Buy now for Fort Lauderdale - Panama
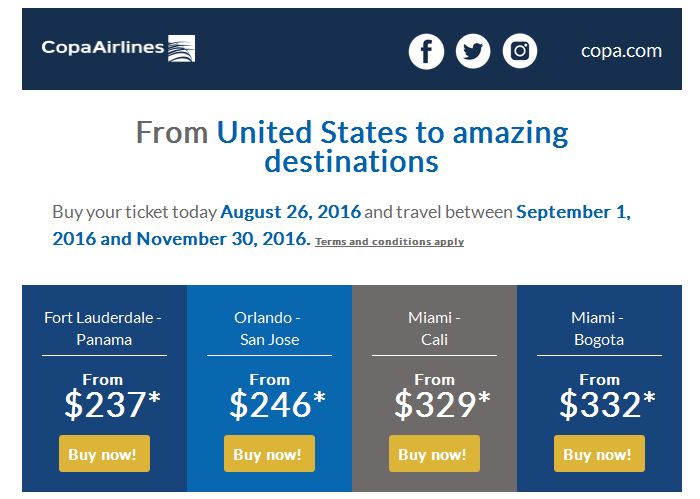 (104, 453)
